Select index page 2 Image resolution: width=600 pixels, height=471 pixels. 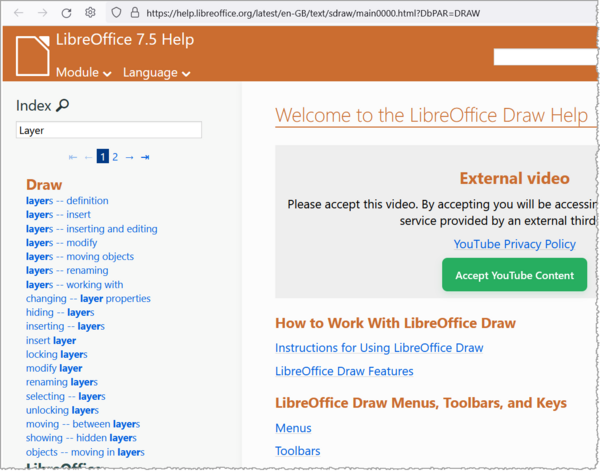pos(115,157)
